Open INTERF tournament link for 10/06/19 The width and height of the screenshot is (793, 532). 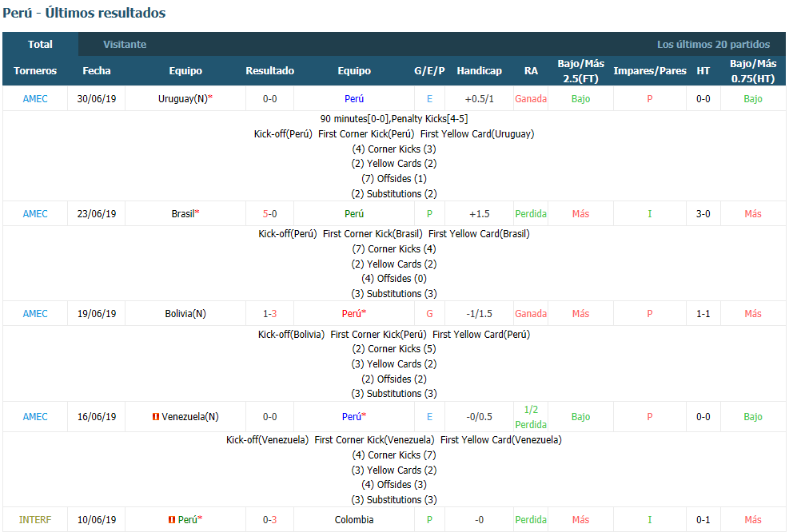tap(35, 520)
